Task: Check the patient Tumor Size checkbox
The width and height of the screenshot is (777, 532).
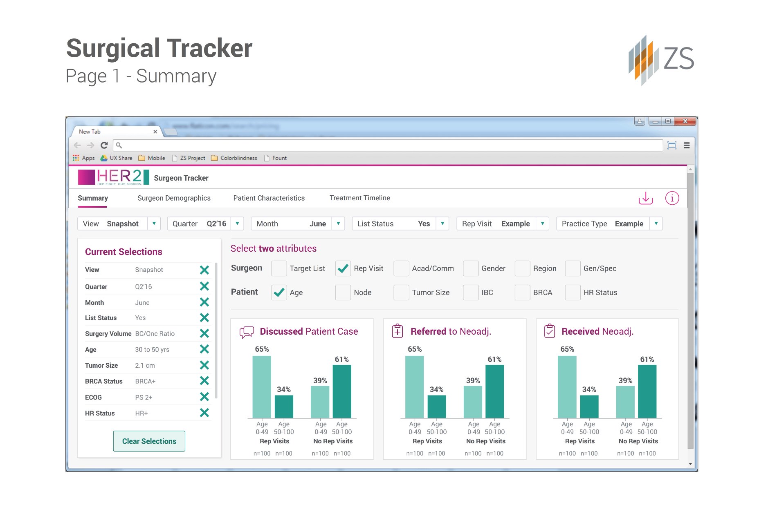Action: tap(401, 293)
